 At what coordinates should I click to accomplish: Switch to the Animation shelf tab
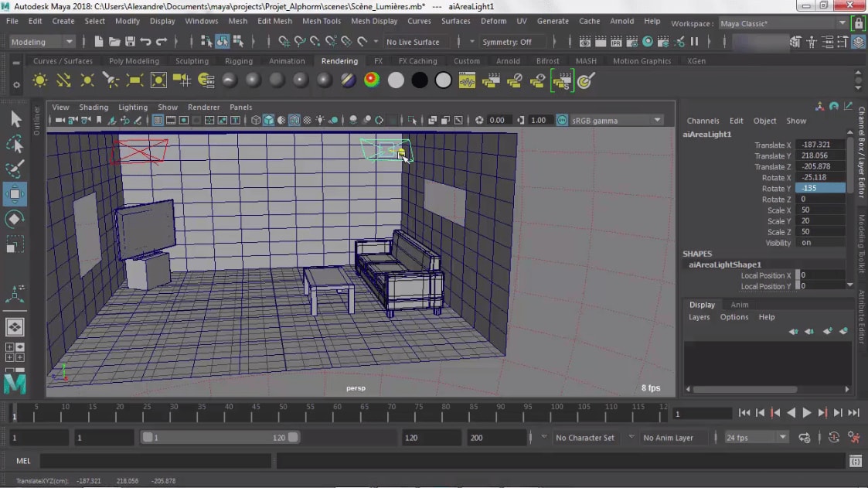click(x=287, y=61)
